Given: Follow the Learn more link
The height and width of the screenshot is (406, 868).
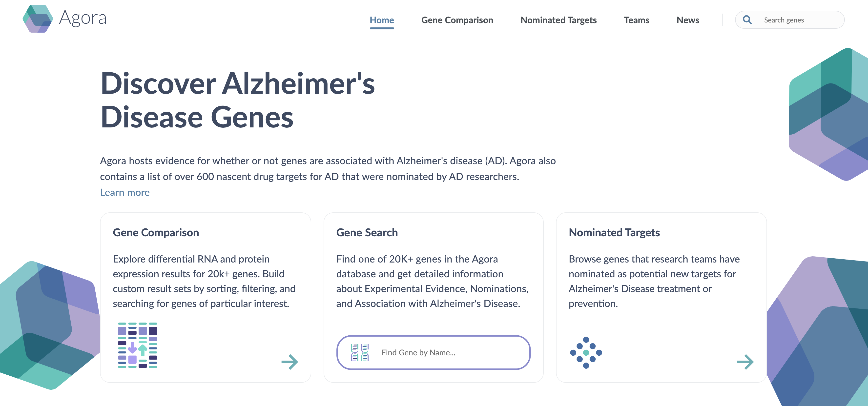Looking at the screenshot, I should tap(125, 192).
